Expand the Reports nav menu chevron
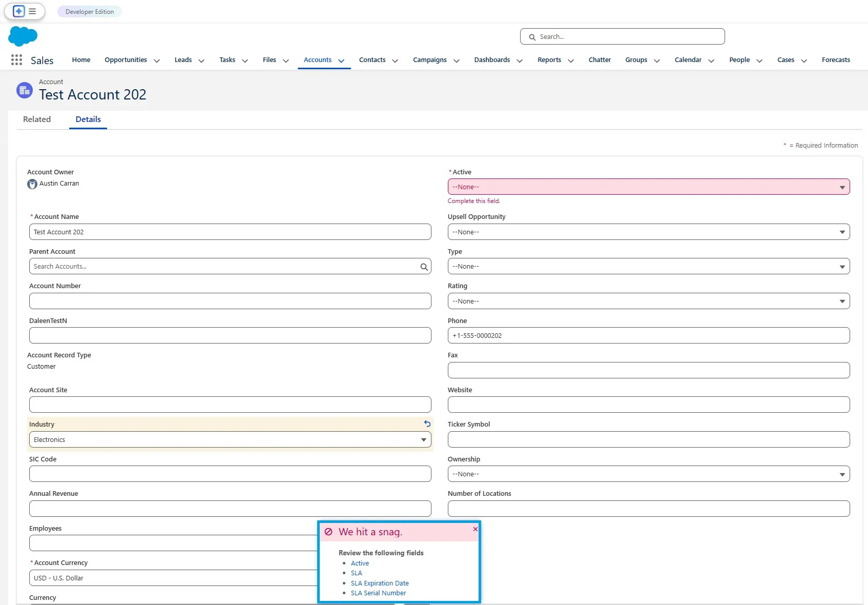 571,60
